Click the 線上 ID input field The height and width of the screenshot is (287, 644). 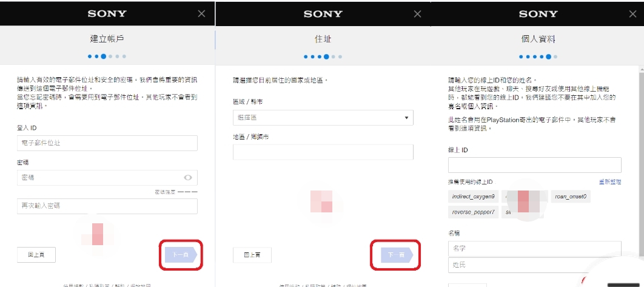coord(534,165)
